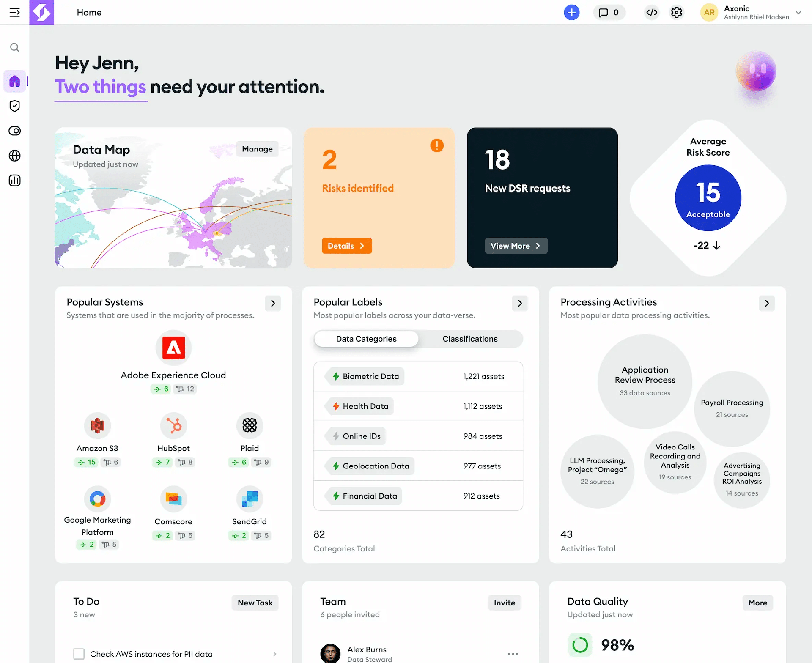Open the globe section from the sidebar
Viewport: 812px width, 663px height.
click(15, 156)
